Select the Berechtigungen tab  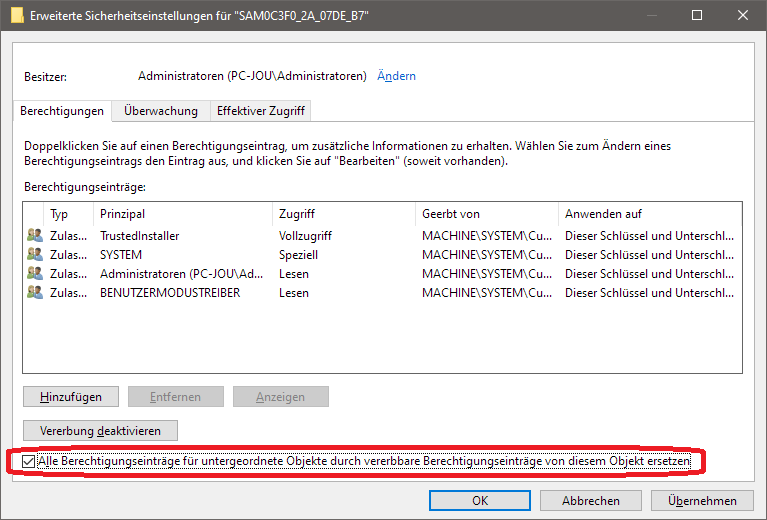tap(63, 111)
